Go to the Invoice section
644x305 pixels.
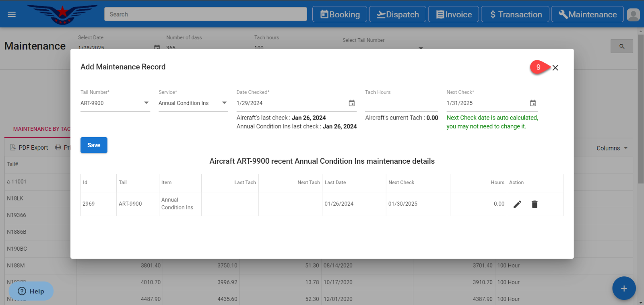tap(453, 14)
